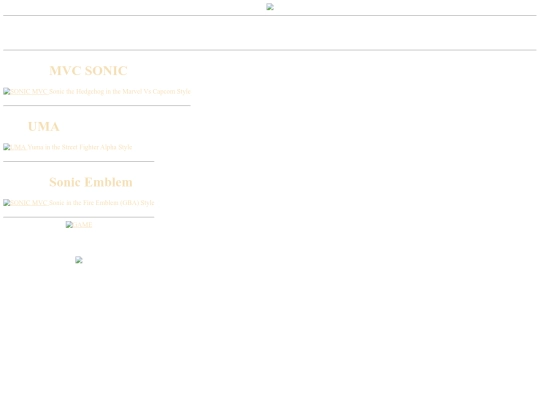Open the UMA image link
The width and height of the screenshot is (540, 405).
point(15,147)
